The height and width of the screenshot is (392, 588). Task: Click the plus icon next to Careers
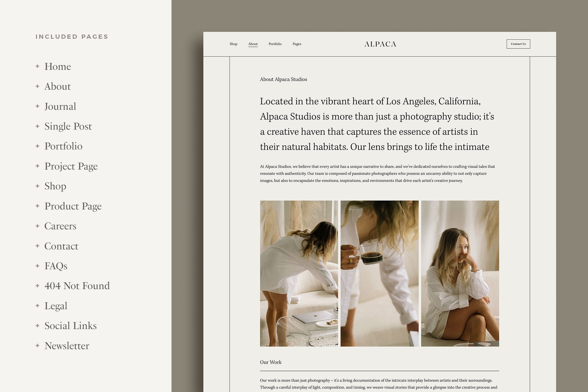tap(37, 226)
